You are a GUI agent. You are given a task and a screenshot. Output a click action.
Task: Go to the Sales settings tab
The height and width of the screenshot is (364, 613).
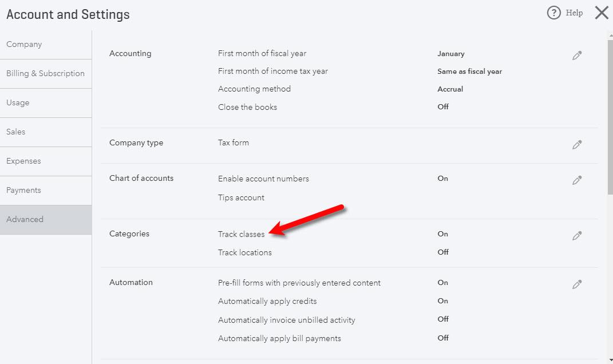coord(46,132)
